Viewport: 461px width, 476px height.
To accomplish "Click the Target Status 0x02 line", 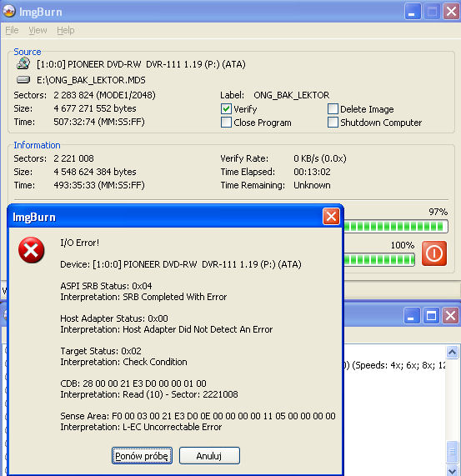I will (x=101, y=351).
